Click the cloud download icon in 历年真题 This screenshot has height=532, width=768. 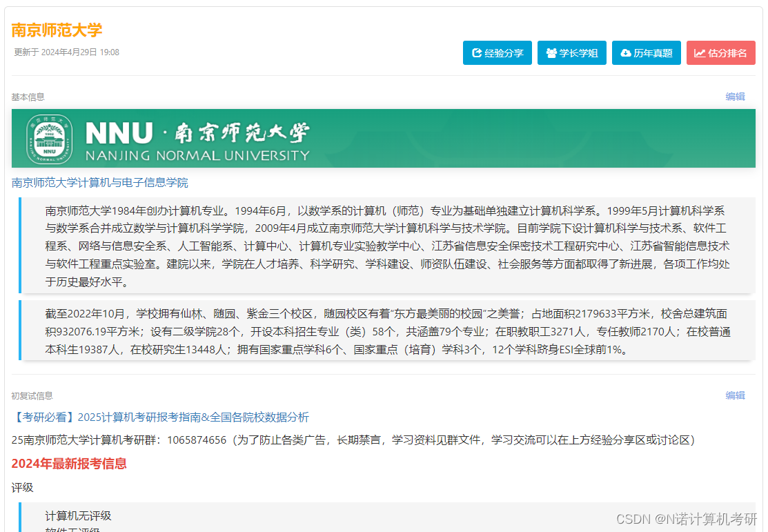(625, 53)
